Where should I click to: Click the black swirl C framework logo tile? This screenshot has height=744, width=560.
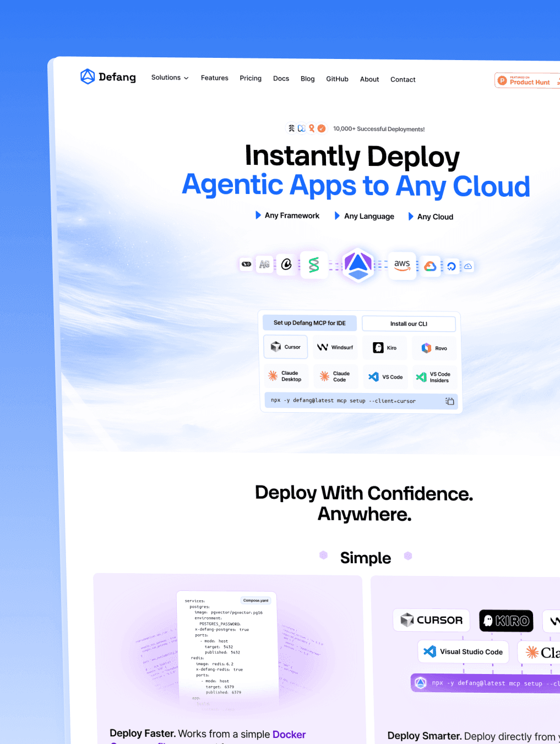pyautogui.click(x=286, y=265)
